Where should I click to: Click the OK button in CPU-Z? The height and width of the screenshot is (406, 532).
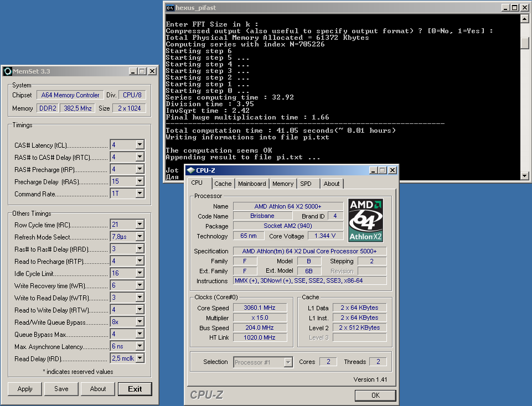[375, 395]
